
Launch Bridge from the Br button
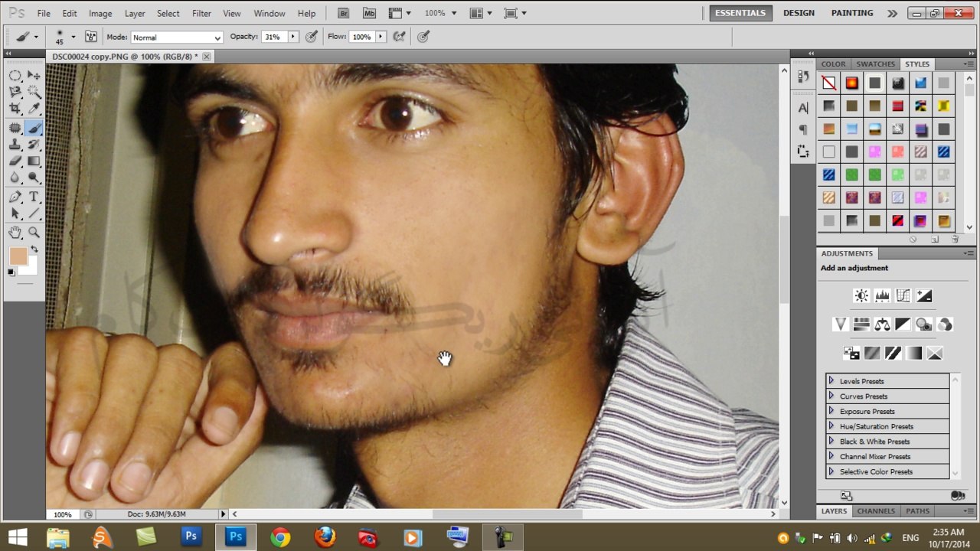(x=344, y=13)
